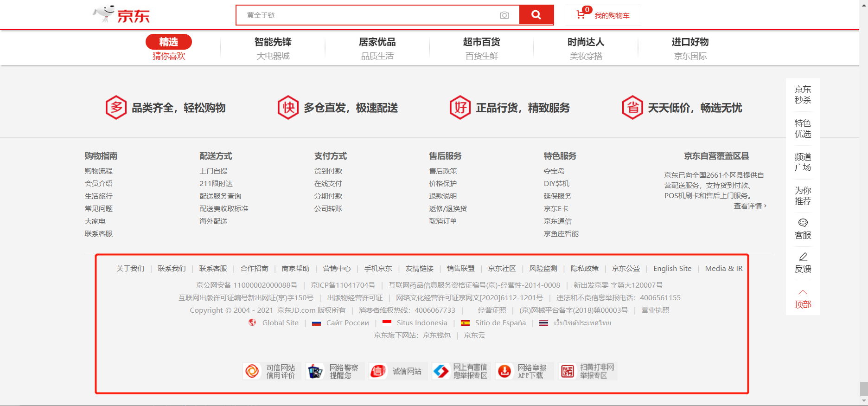868x406 pixels.
Task: Open 京东钱包 link
Action: point(436,335)
